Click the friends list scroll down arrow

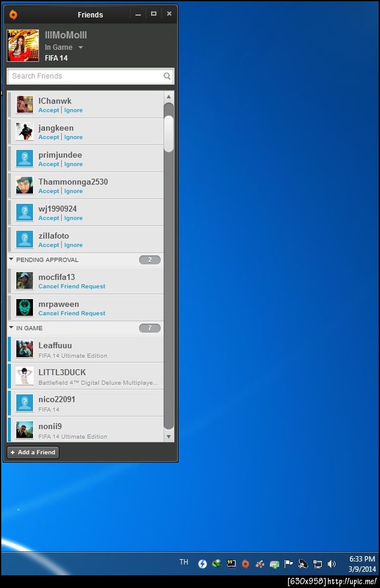pos(168,437)
